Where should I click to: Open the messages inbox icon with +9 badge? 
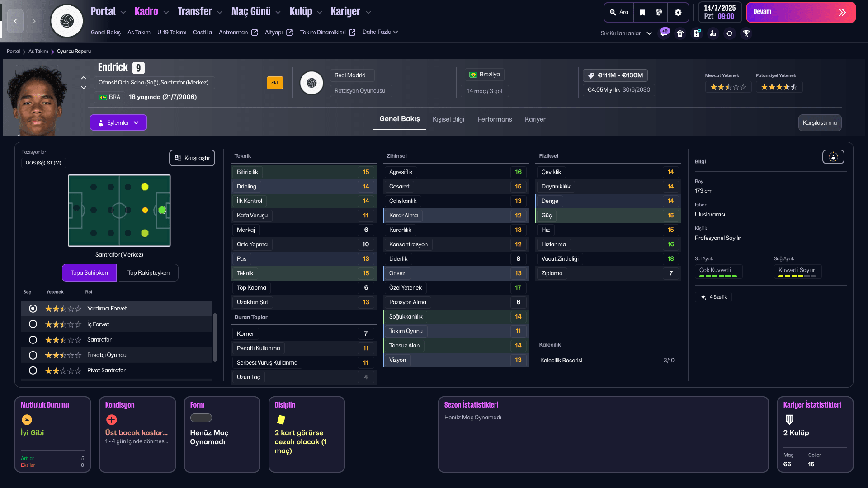coord(664,33)
